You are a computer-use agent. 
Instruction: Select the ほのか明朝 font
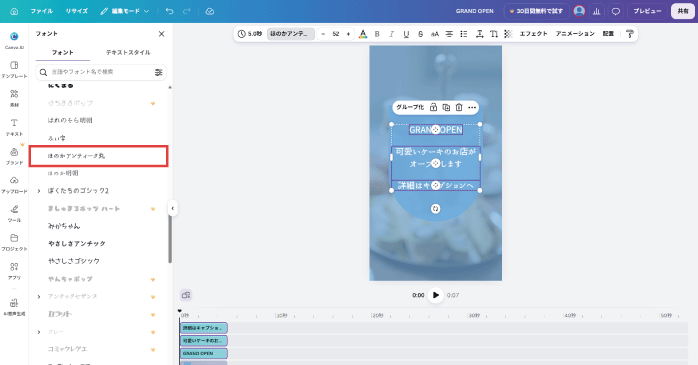pyautogui.click(x=63, y=173)
